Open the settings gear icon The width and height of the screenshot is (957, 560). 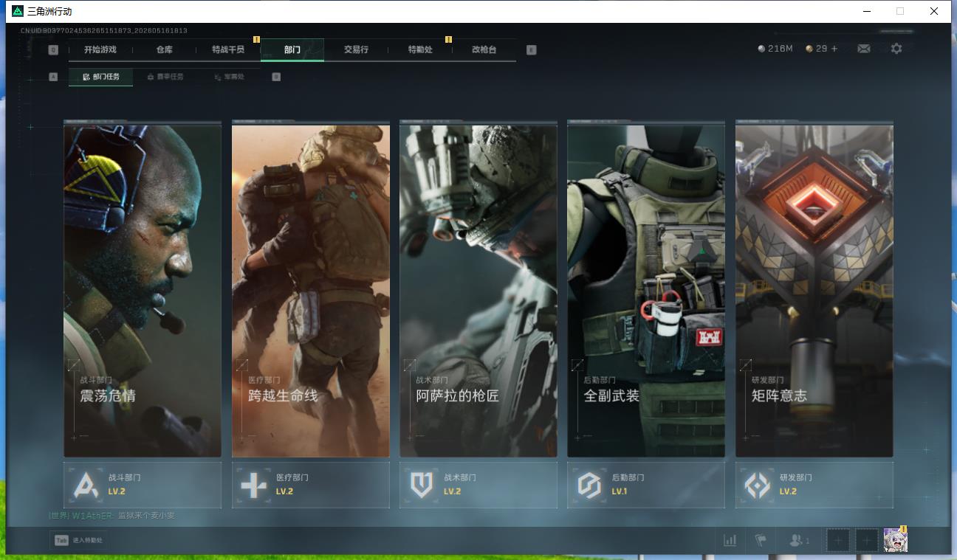click(x=896, y=49)
